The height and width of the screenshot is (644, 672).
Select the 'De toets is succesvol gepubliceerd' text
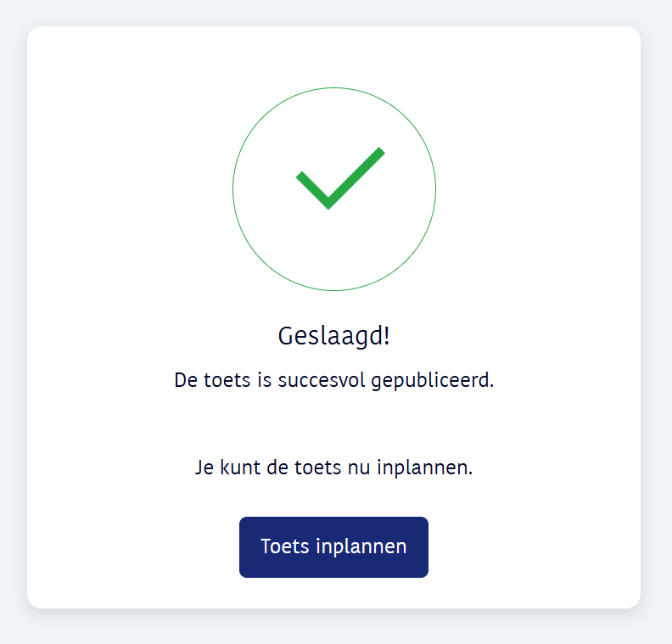coord(333,380)
